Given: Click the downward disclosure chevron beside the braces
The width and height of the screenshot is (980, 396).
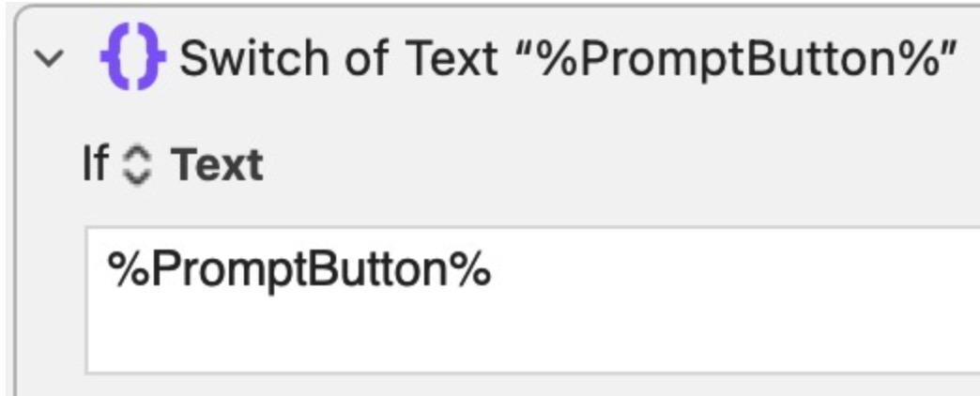Looking at the screenshot, I should coord(48,58).
